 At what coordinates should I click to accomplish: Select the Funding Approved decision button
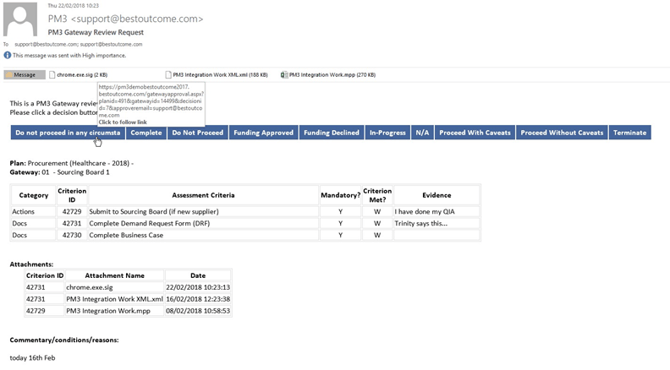(263, 132)
